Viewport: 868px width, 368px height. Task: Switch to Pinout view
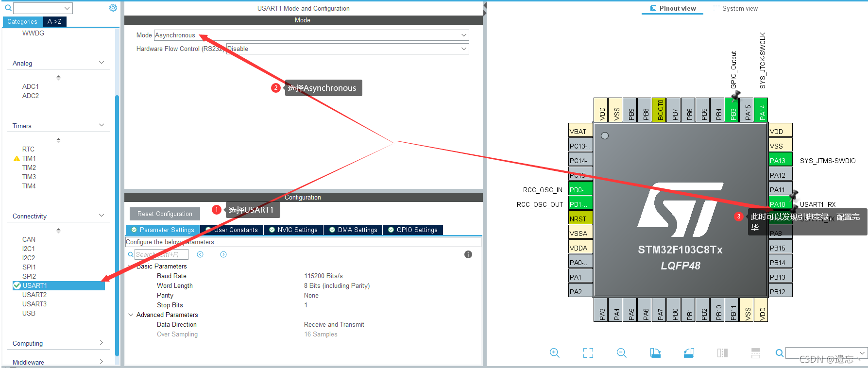(x=673, y=8)
